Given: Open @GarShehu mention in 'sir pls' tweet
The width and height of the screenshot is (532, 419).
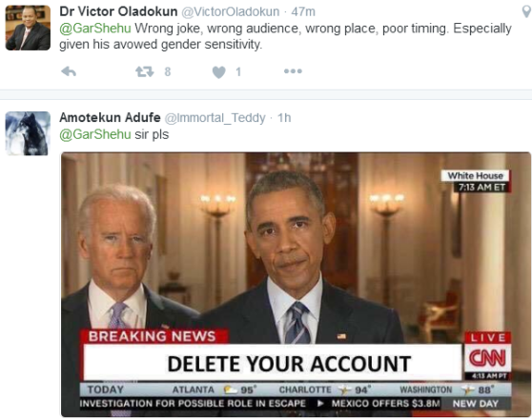Looking at the screenshot, I should point(95,134).
